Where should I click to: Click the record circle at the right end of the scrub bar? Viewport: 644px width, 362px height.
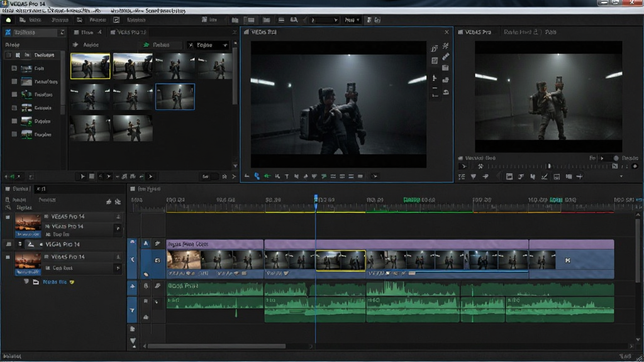point(635,166)
